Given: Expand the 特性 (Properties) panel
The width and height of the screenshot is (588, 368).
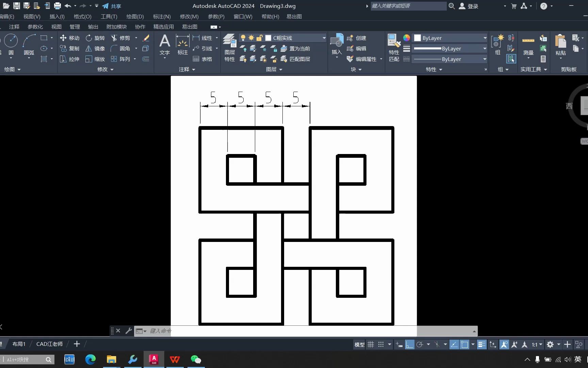Looking at the screenshot, I should tap(434, 69).
